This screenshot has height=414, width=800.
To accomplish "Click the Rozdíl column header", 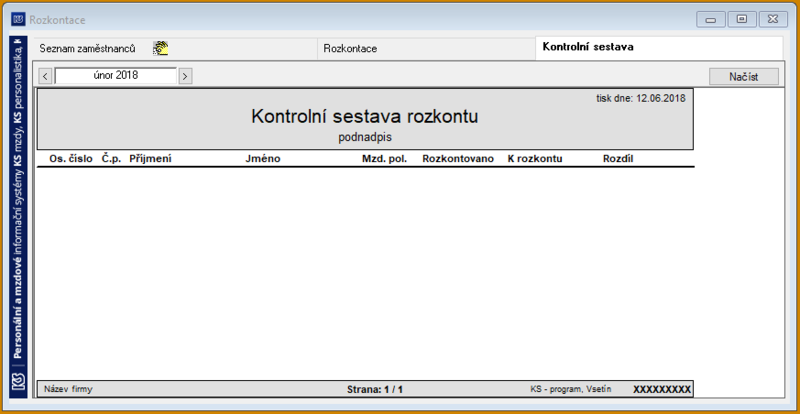I will pyautogui.click(x=618, y=159).
